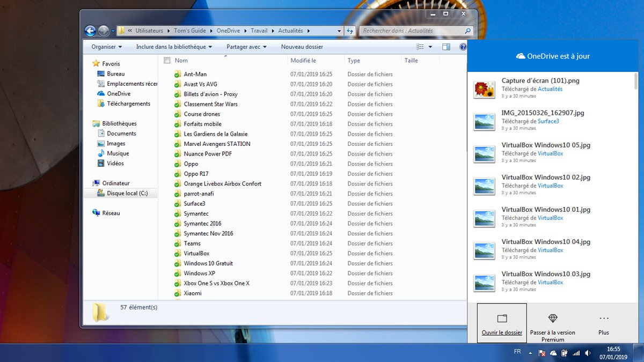This screenshot has width=644, height=362.
Task: Click VirtualBox link under VirtualBox Windows10 05.jpg
Action: [x=551, y=153]
